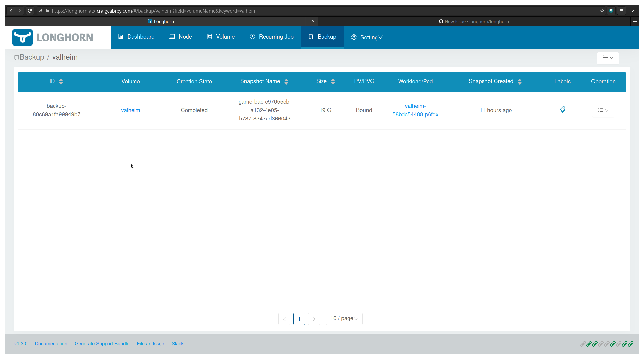Switch to the Longhorn browser tab
The height and width of the screenshot is (359, 644).
coord(161,21)
